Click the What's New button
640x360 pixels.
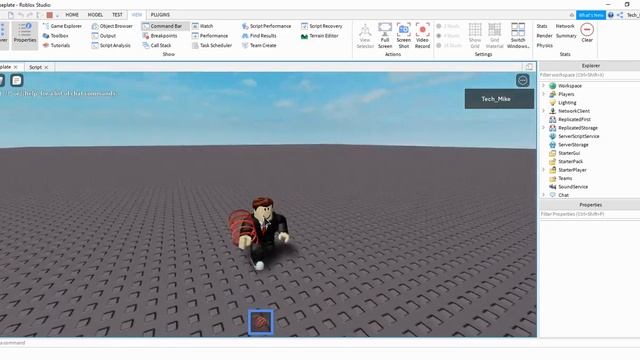[591, 15]
